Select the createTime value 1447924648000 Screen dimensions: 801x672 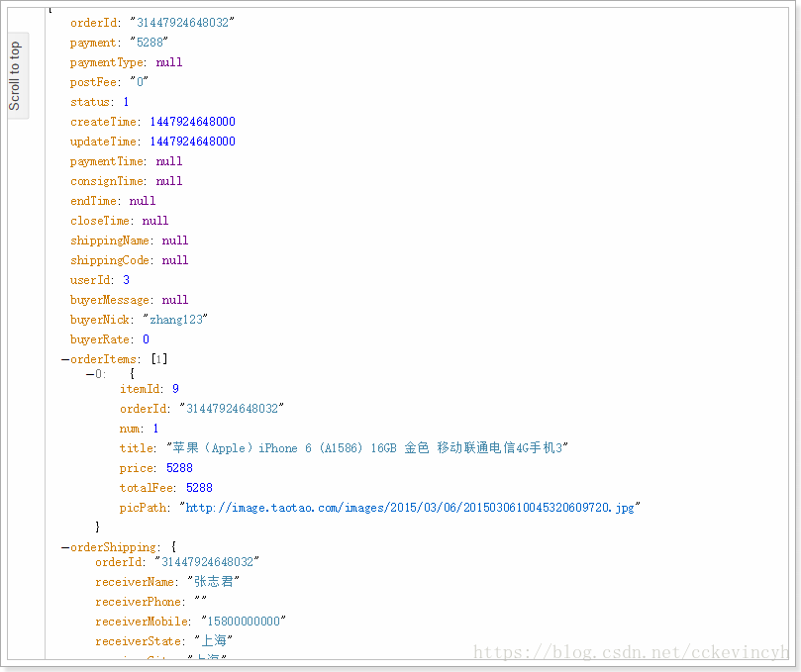click(x=193, y=122)
